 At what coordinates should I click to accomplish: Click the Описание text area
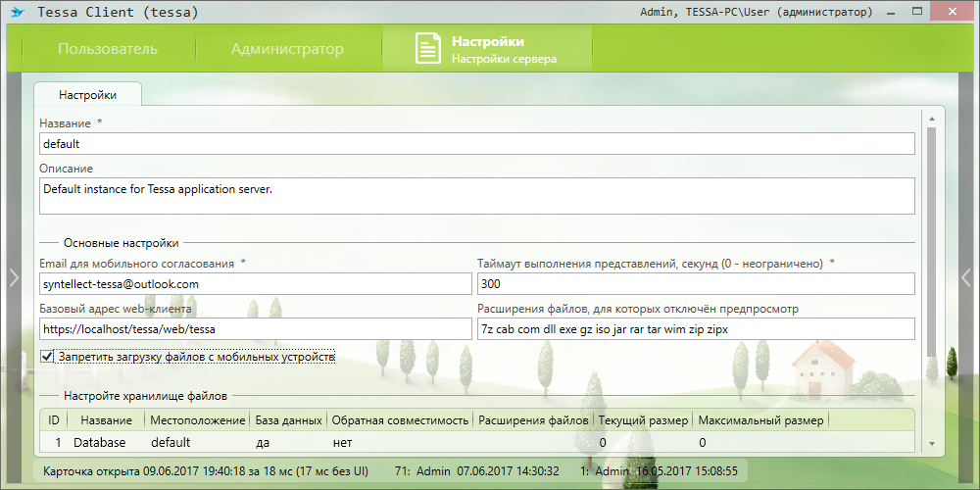click(477, 196)
